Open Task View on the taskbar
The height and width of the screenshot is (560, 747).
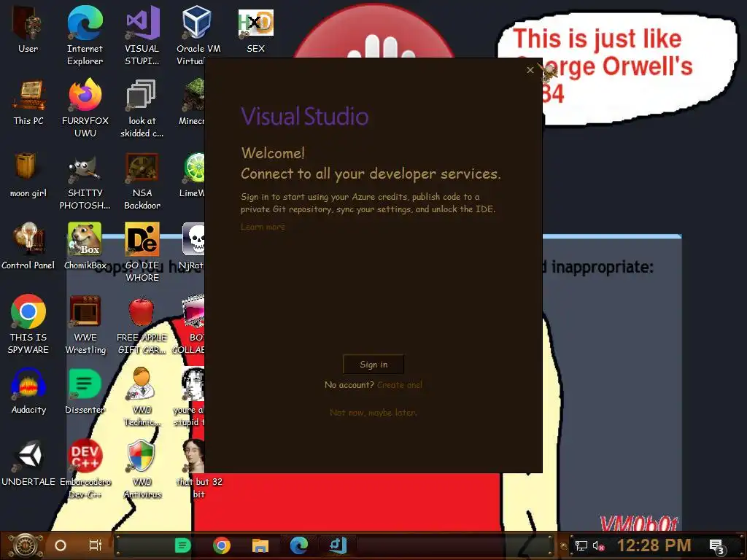(96, 545)
